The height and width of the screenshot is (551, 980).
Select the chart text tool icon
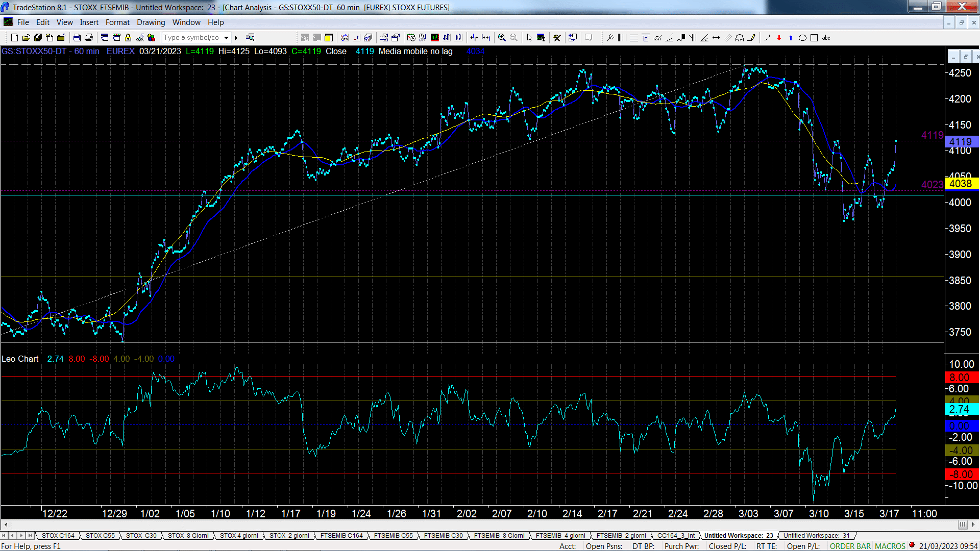[541, 38]
